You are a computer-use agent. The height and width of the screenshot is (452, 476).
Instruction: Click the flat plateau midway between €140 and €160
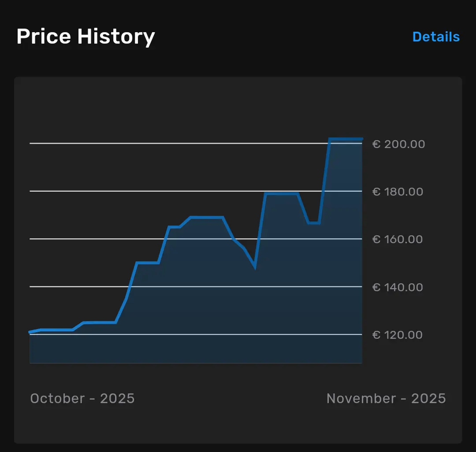click(x=147, y=263)
